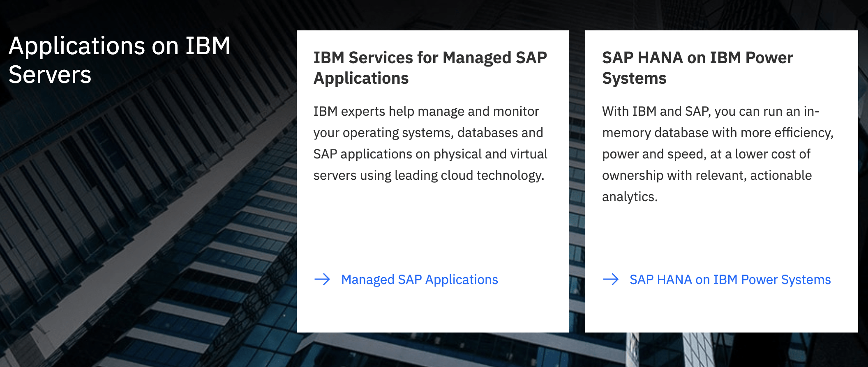The image size is (868, 367).
Task: Click the word 'analytics.' in the second card
Action: coord(630,197)
